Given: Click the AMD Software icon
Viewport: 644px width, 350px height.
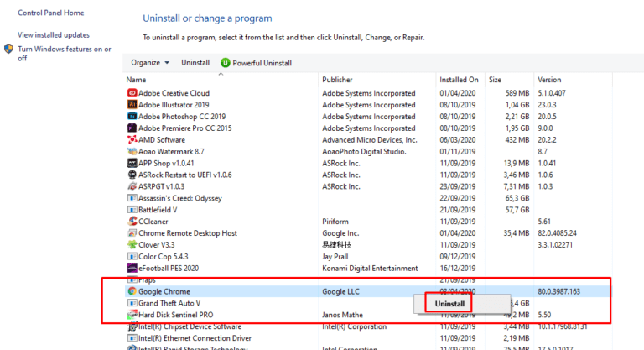Looking at the screenshot, I should (132, 140).
